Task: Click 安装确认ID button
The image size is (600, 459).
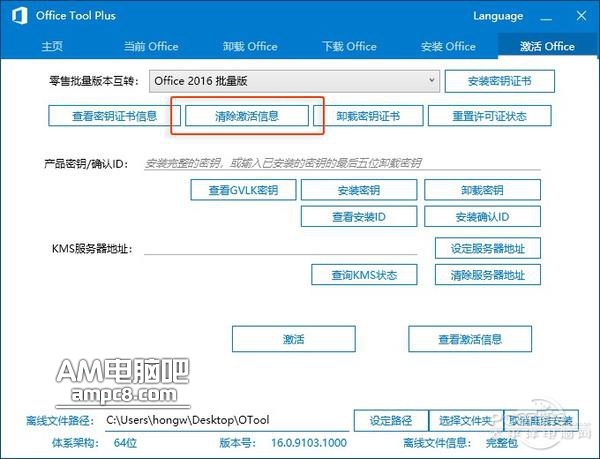Action: [x=482, y=217]
